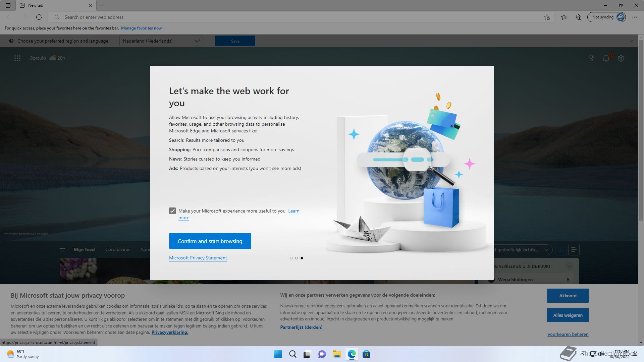This screenshot has width=644, height=362.
Task: Open Partnerlijst (derden) link
Action: (301, 327)
